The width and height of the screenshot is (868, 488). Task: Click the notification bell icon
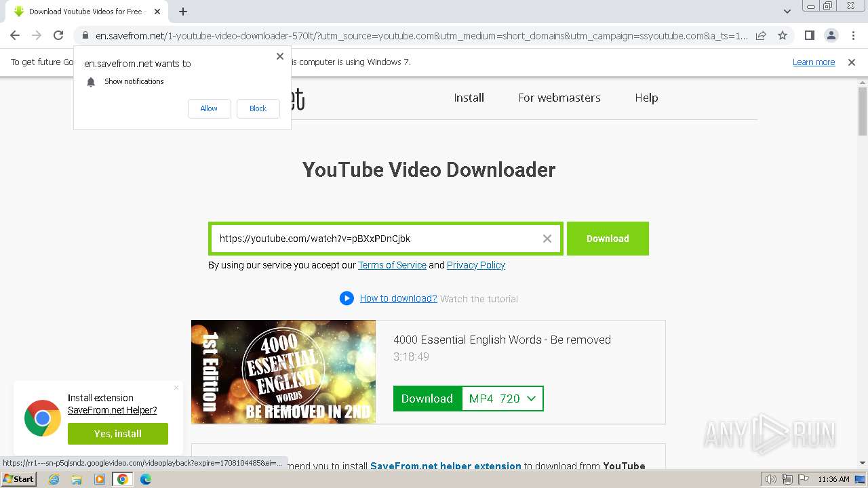point(91,81)
